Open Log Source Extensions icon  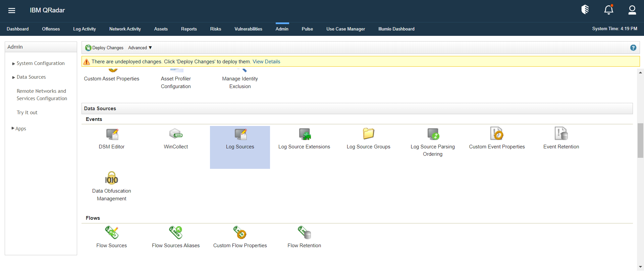(x=305, y=134)
